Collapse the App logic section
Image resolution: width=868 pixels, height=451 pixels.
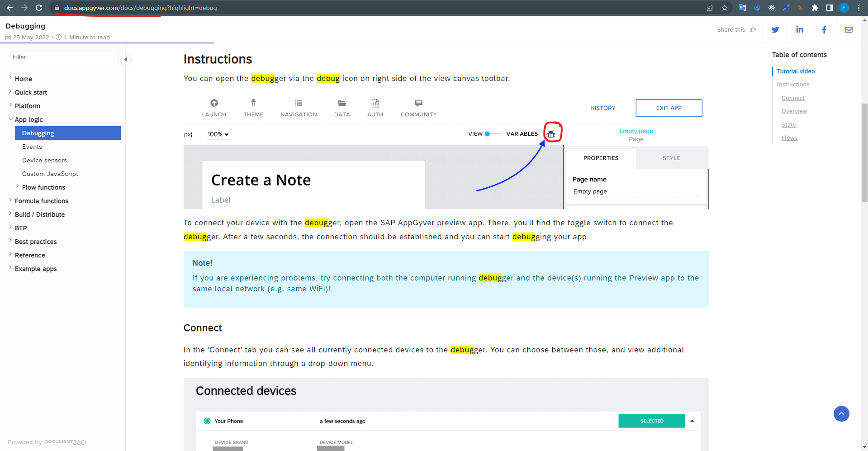click(10, 119)
